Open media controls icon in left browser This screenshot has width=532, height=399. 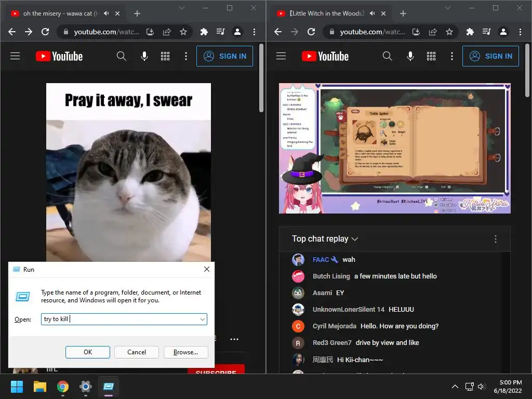click(220, 32)
